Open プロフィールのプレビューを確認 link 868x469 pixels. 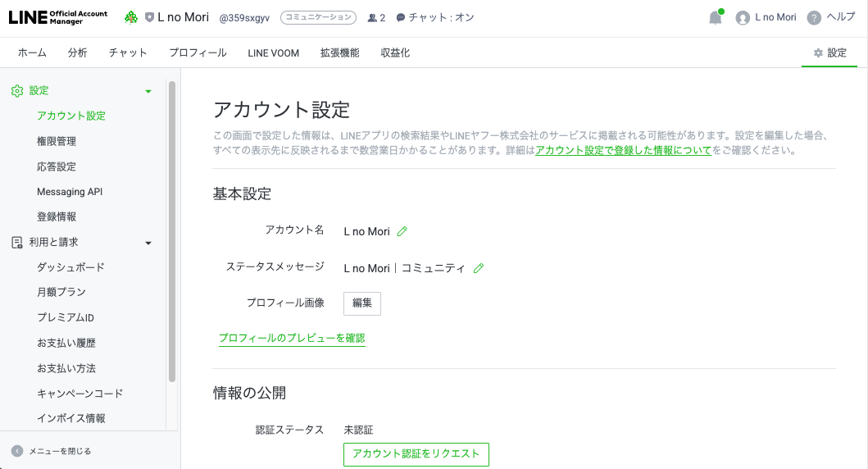[x=292, y=338]
